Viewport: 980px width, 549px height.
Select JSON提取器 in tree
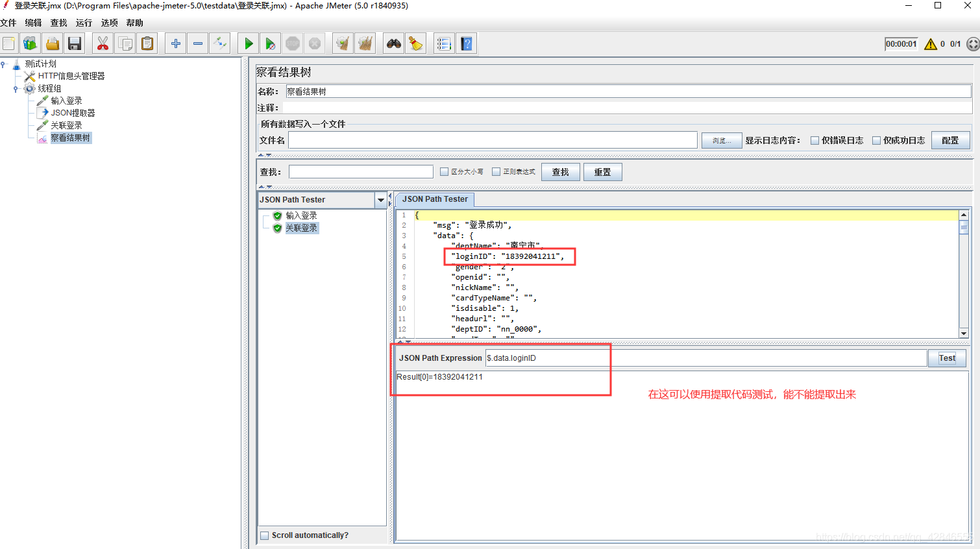73,113
